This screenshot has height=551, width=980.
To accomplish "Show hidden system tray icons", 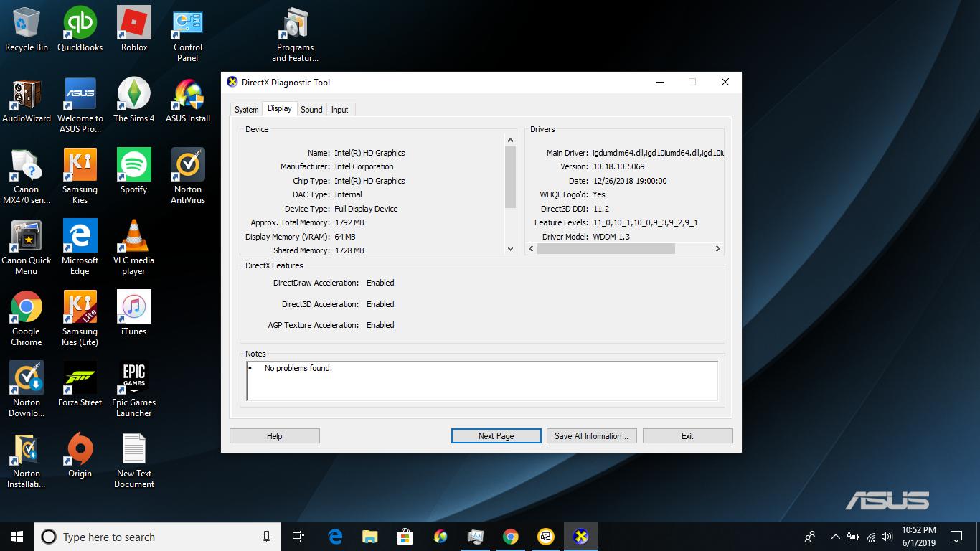I will click(x=835, y=537).
